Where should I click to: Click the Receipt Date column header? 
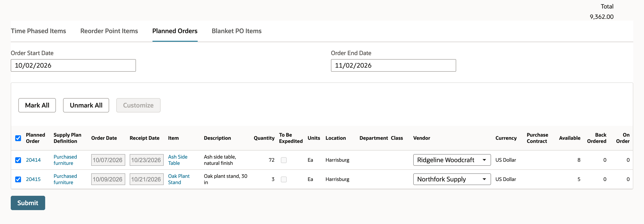pyautogui.click(x=144, y=138)
